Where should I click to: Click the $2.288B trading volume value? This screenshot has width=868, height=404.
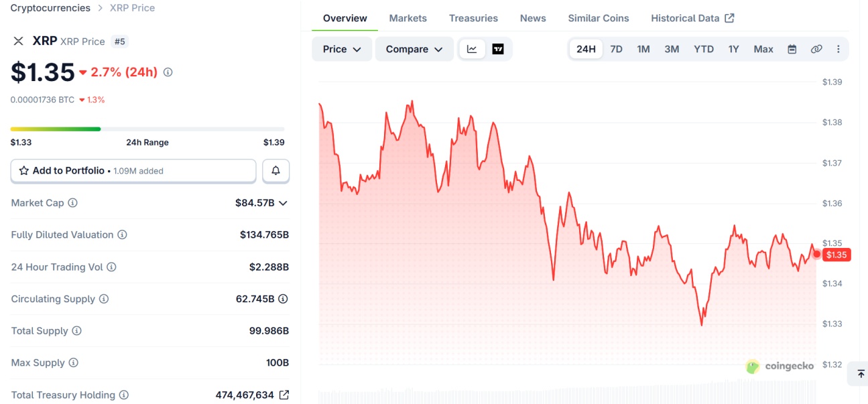[269, 267]
